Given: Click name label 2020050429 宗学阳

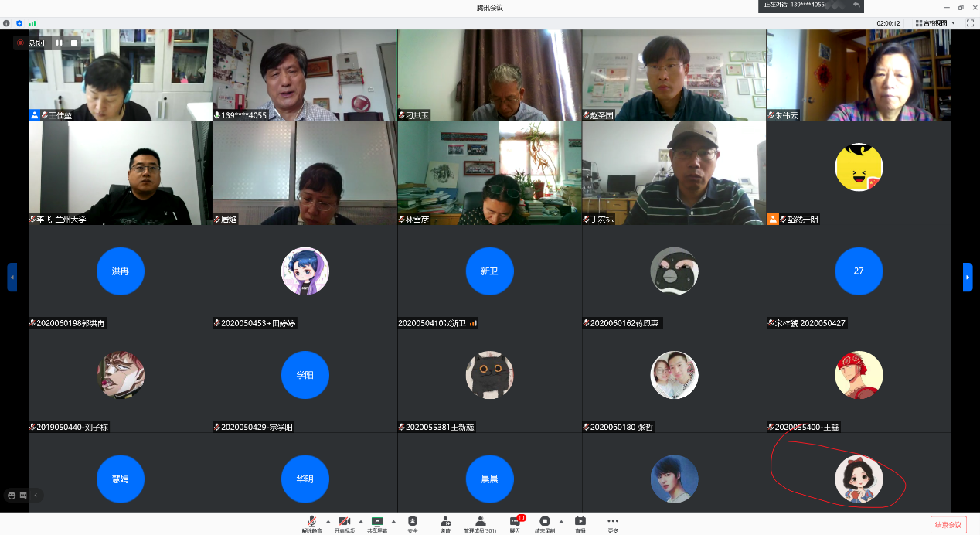Looking at the screenshot, I should click(256, 427).
